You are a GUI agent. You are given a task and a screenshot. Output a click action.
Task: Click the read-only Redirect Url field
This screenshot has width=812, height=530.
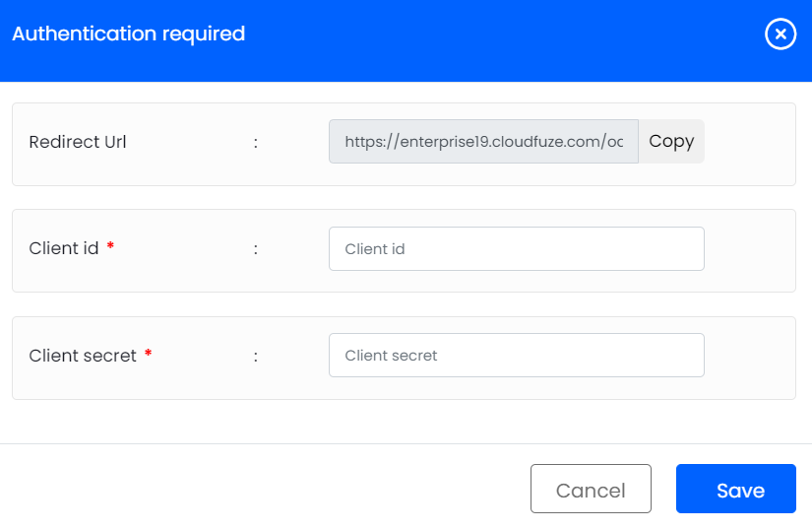click(483, 142)
